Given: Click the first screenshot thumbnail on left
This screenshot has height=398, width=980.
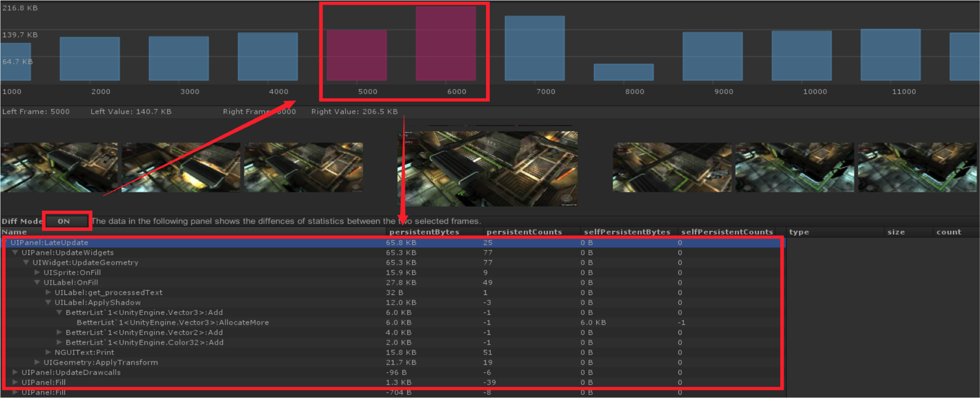Looking at the screenshot, I should tap(59, 167).
